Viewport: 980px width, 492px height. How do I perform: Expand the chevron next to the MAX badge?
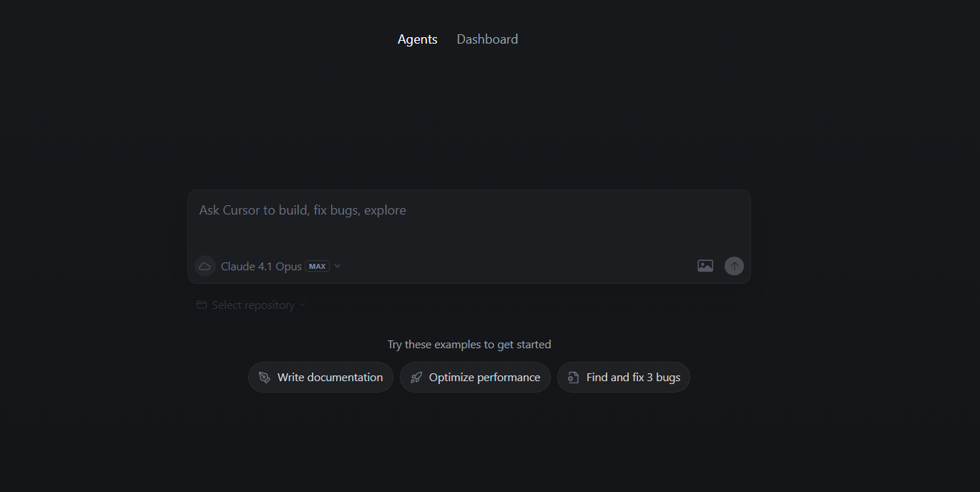[338, 266]
